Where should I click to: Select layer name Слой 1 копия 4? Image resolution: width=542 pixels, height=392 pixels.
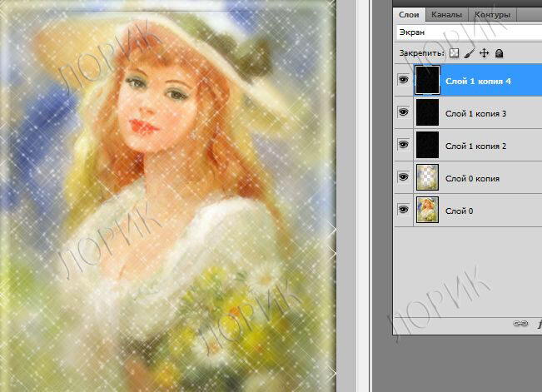click(478, 82)
